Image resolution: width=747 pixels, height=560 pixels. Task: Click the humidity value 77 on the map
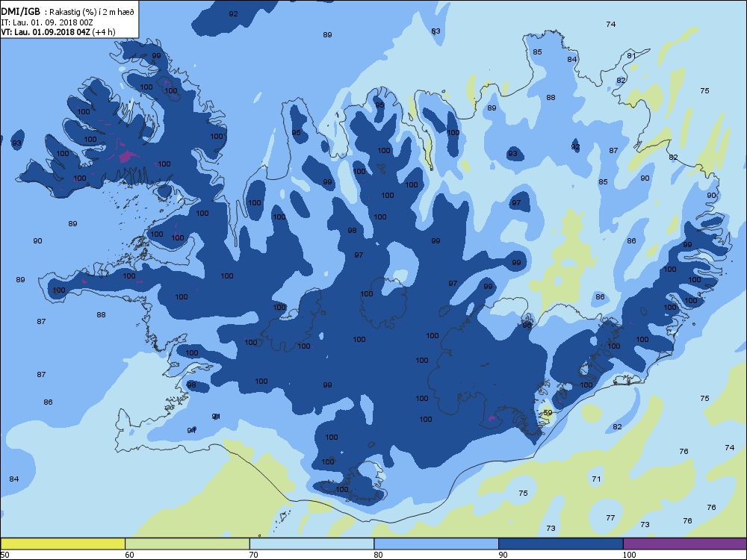click(611, 517)
